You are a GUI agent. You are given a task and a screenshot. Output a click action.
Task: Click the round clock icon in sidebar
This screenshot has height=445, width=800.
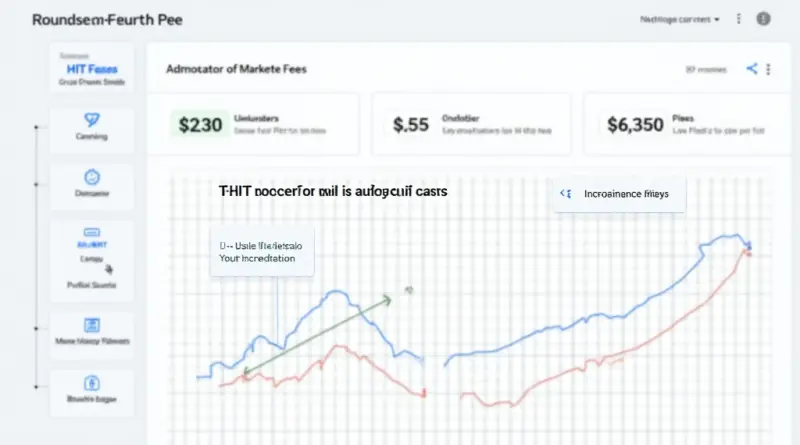tap(91, 176)
